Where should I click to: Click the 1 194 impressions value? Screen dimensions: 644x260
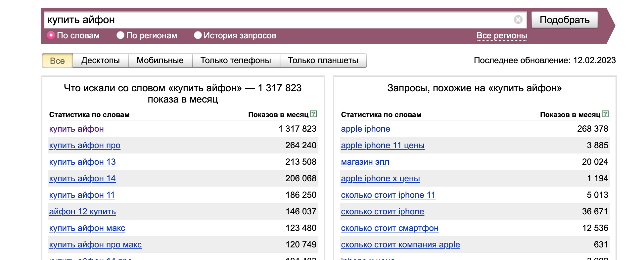point(598,178)
